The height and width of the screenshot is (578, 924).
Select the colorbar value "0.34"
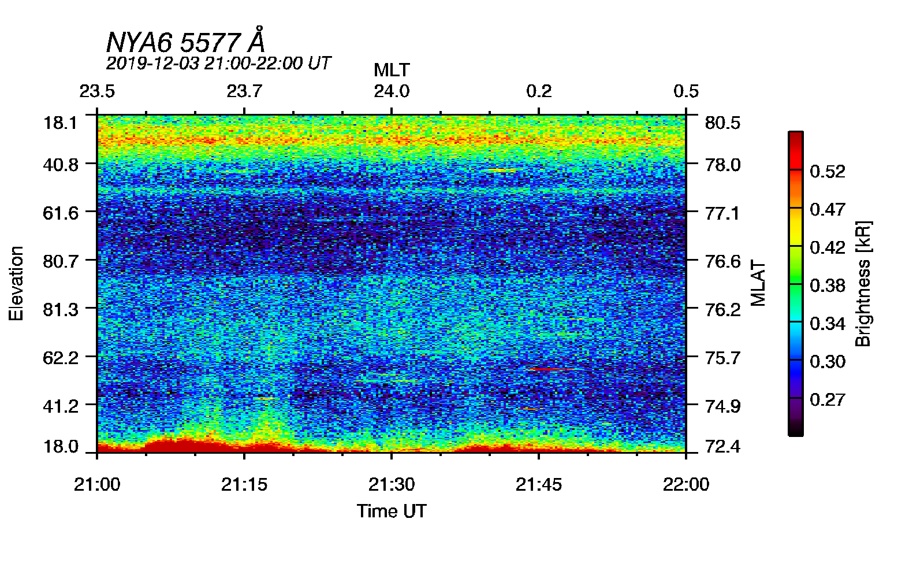click(x=828, y=324)
